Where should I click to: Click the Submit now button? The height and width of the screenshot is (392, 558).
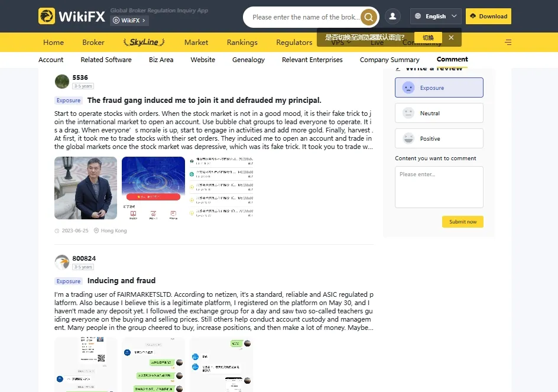[463, 222]
